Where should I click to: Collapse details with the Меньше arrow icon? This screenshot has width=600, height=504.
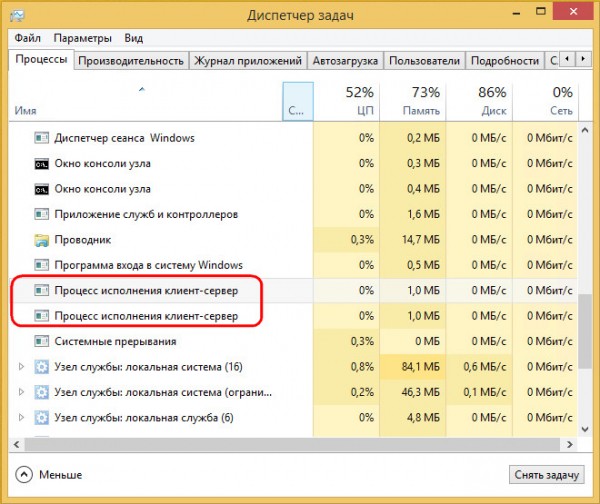click(24, 475)
